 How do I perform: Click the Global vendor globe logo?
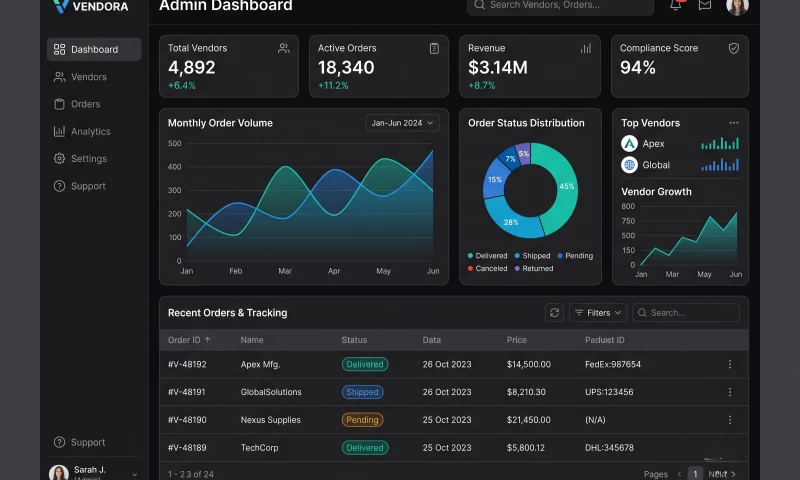pyautogui.click(x=629, y=165)
